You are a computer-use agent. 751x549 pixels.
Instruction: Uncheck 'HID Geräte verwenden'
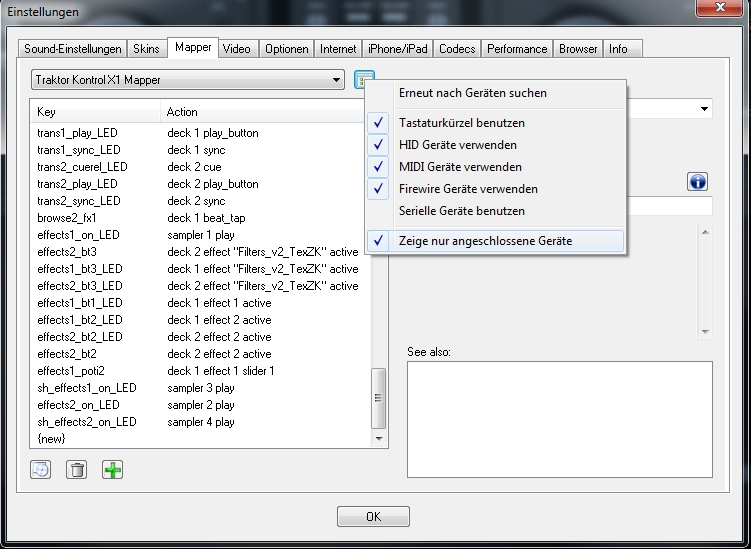[460, 145]
